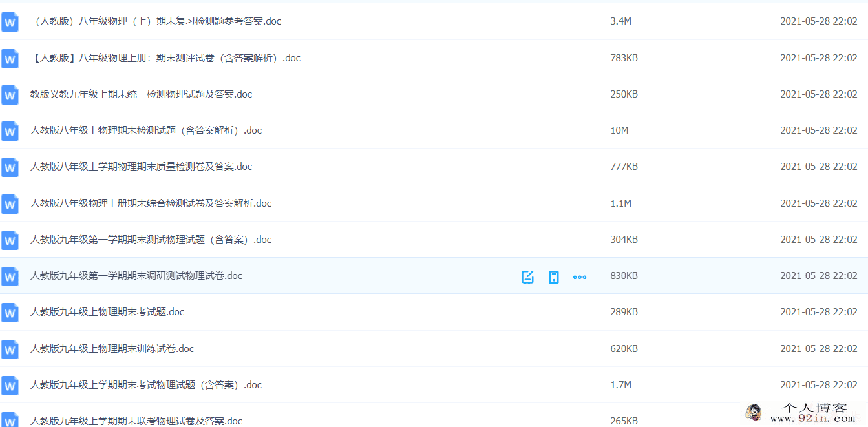Screen dimensions: 868x427
Task: Click the date on the 3.4M file row
Action: click(x=819, y=21)
